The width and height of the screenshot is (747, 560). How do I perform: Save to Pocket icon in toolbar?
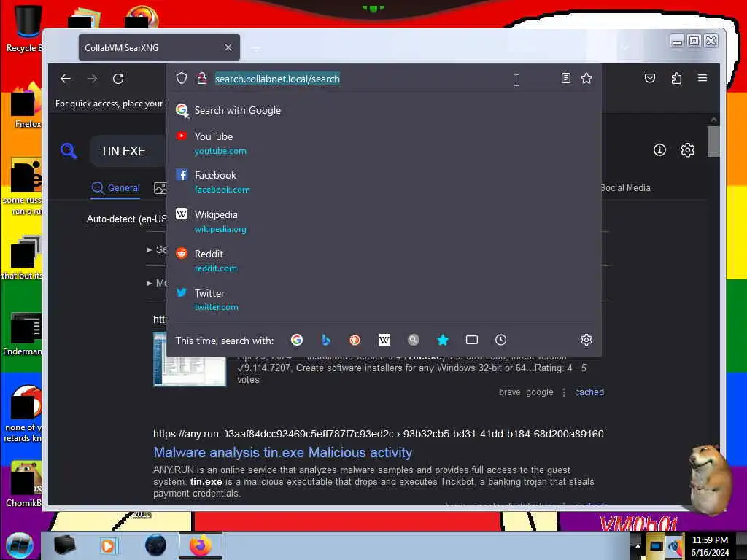650,78
